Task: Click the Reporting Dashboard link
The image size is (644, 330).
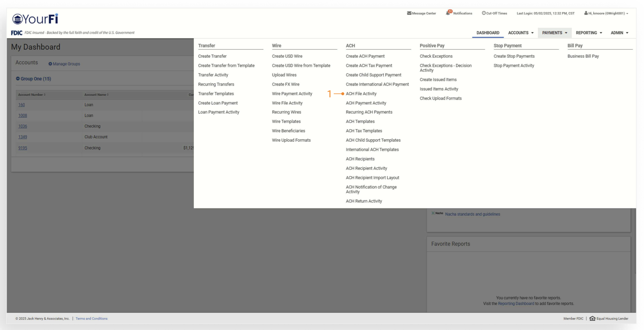Action: pos(516,304)
